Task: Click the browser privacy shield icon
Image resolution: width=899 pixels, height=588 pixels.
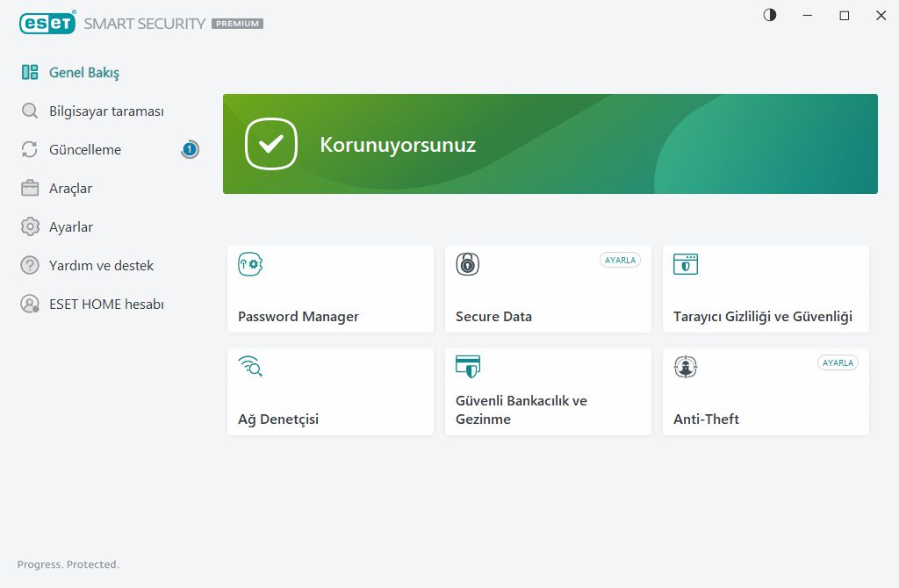Action: (686, 264)
